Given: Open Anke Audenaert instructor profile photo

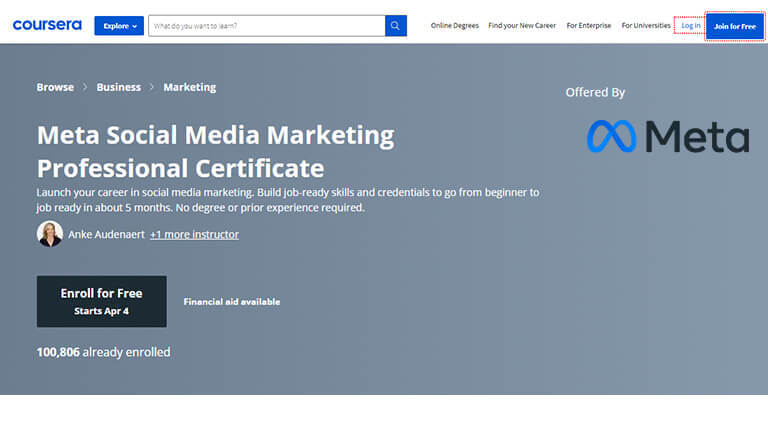Looking at the screenshot, I should (x=49, y=234).
